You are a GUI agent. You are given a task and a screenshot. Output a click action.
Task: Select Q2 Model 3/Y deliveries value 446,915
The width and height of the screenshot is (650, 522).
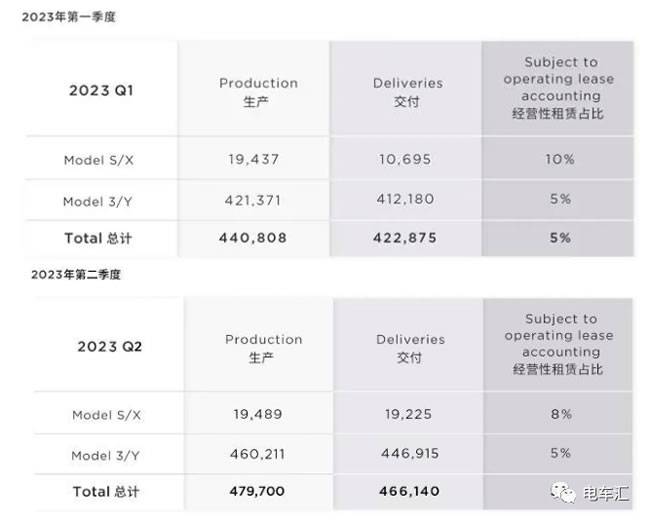[409, 454]
